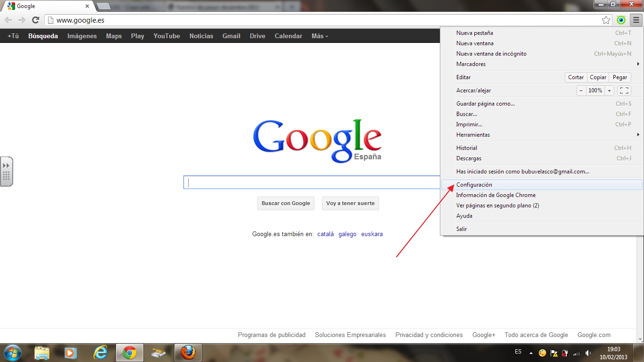
Task: Click the Pegar button
Action: point(620,77)
